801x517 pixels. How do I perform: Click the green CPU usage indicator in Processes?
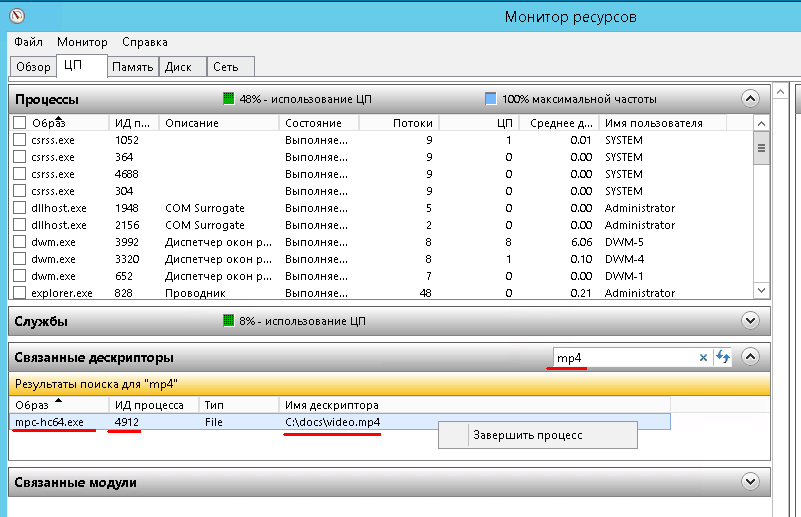coord(229,99)
